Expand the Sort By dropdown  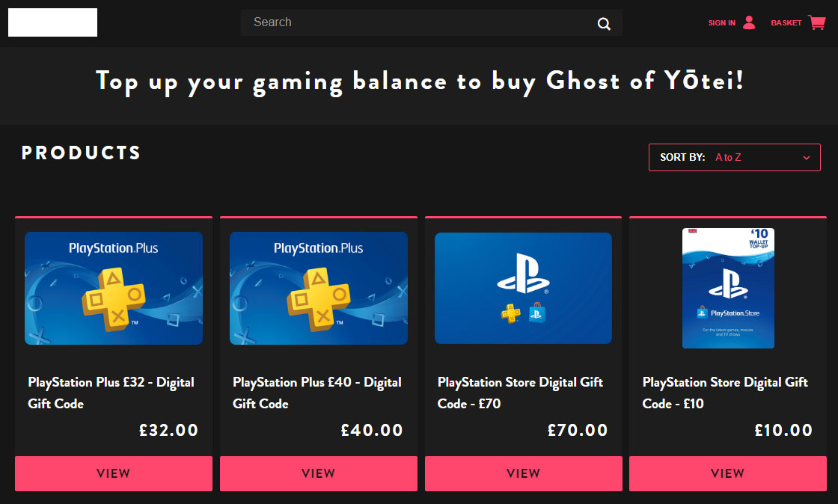click(x=734, y=158)
